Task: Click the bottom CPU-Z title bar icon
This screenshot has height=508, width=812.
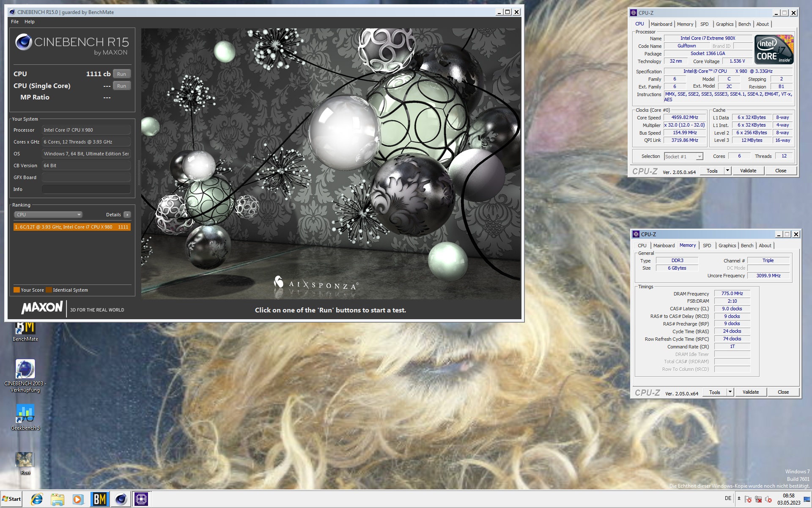Action: (636, 234)
